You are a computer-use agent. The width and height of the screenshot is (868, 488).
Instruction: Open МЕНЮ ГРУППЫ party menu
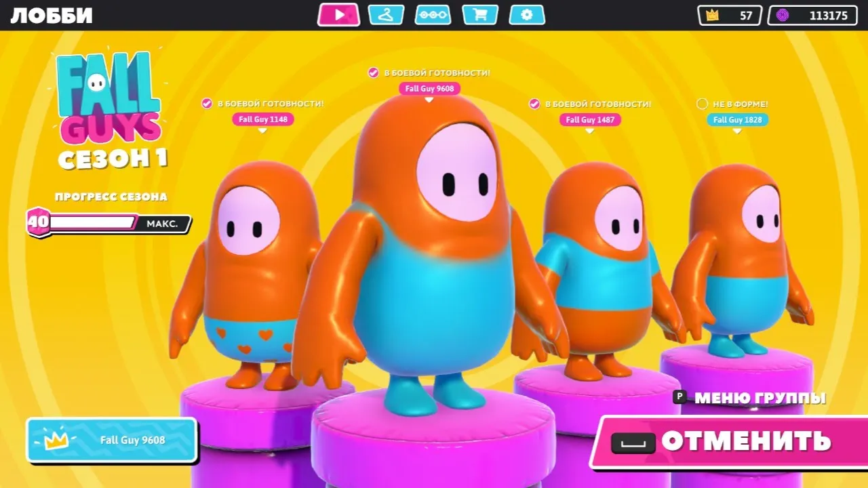click(x=760, y=398)
